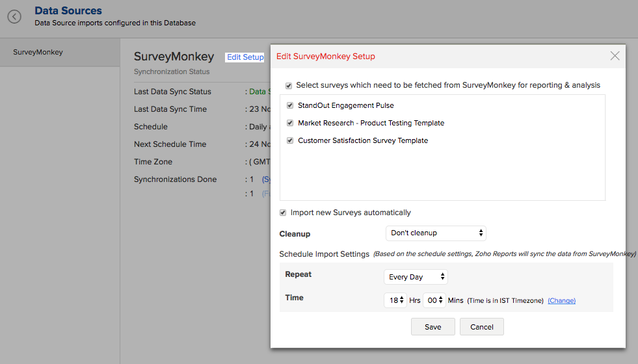Open the Repeat Every Day dropdown
Viewport: 638px width, 364px height.
point(416,277)
